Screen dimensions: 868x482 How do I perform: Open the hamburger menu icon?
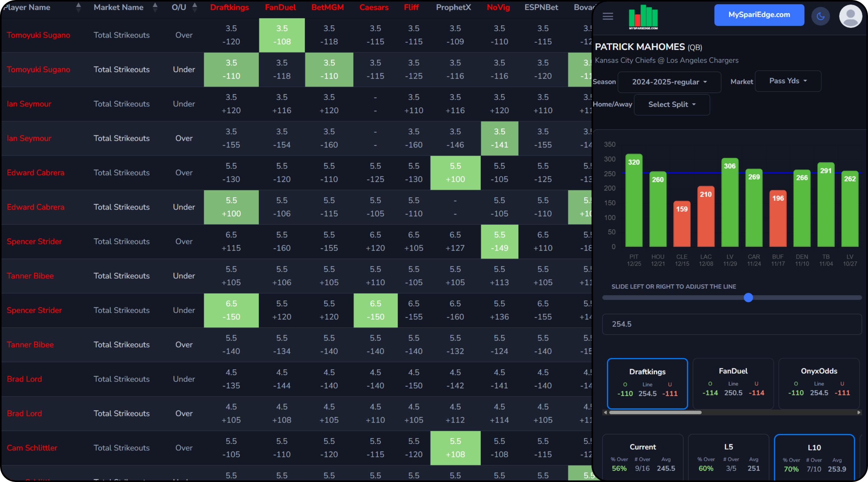pos(608,16)
